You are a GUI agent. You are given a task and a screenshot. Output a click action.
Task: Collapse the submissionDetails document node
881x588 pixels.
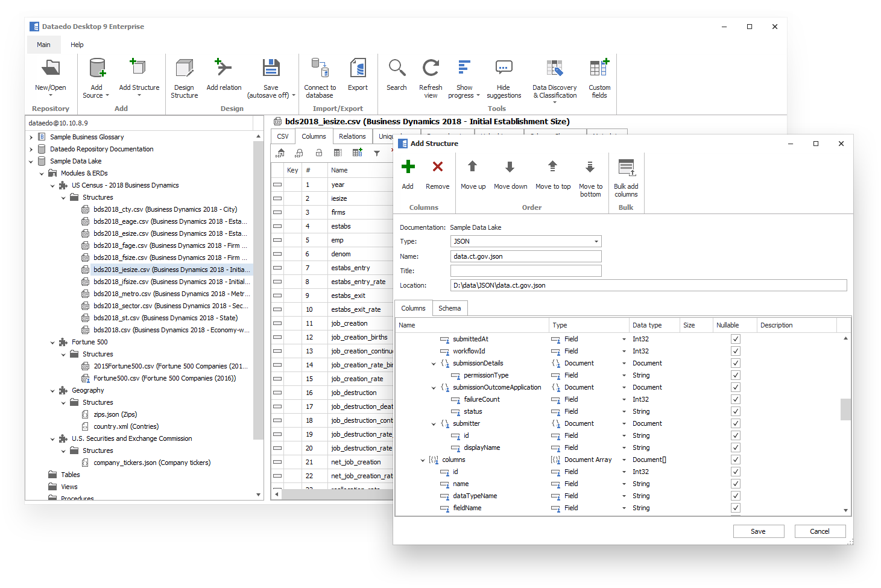[434, 364]
